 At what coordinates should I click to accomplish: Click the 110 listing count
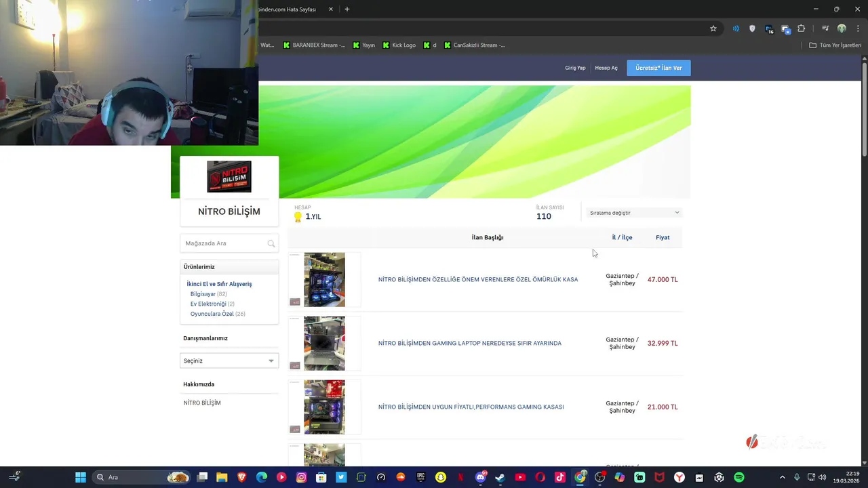[x=544, y=216]
